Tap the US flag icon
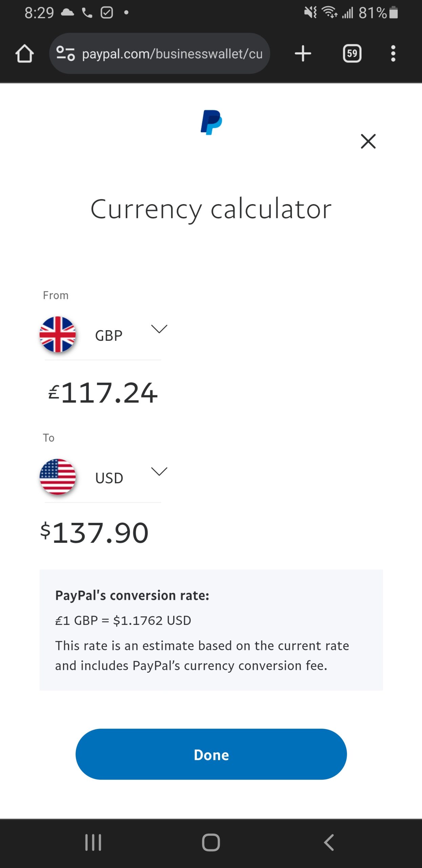Viewport: 422px width, 868px height. tap(58, 477)
